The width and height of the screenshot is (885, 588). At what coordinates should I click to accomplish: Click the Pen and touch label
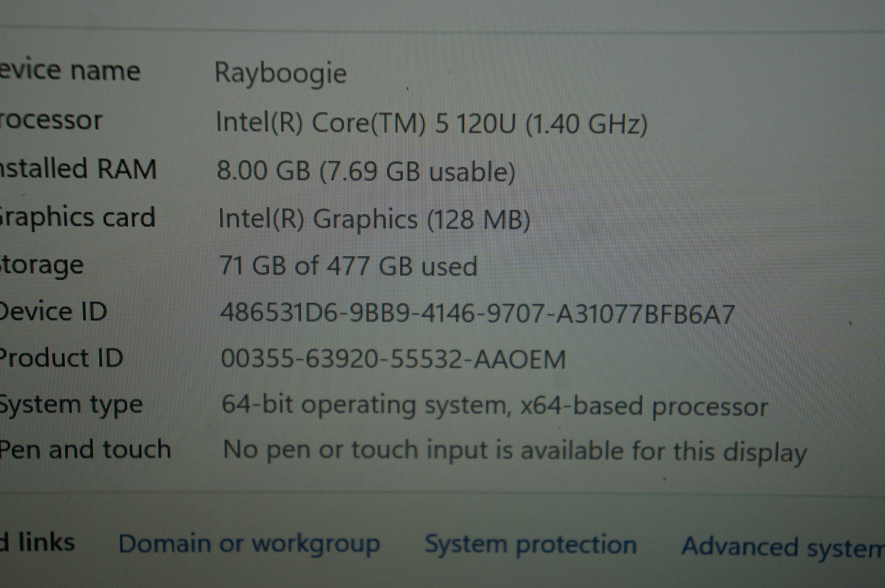pos(85,449)
